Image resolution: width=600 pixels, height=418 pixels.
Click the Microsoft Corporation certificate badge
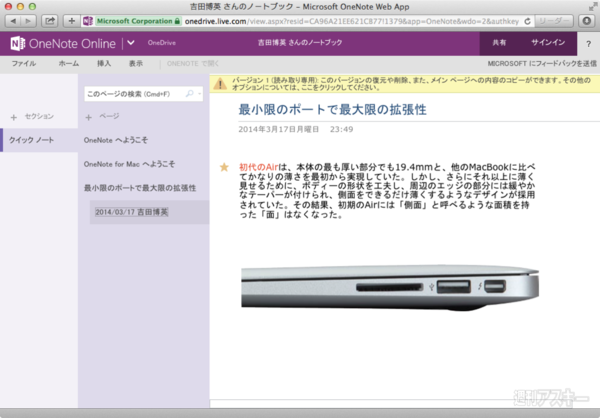point(138,21)
